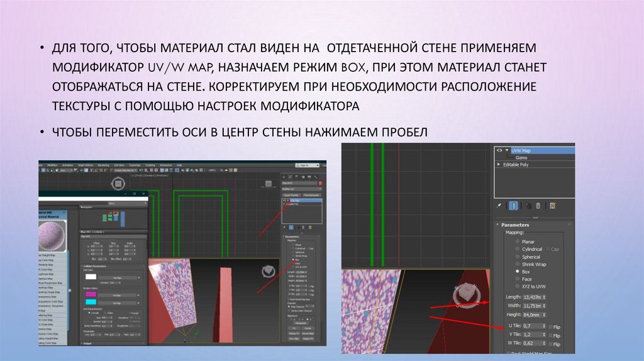Open Modify tab icon in left command panel
Screen dimensions: 644x361
click(x=290, y=177)
